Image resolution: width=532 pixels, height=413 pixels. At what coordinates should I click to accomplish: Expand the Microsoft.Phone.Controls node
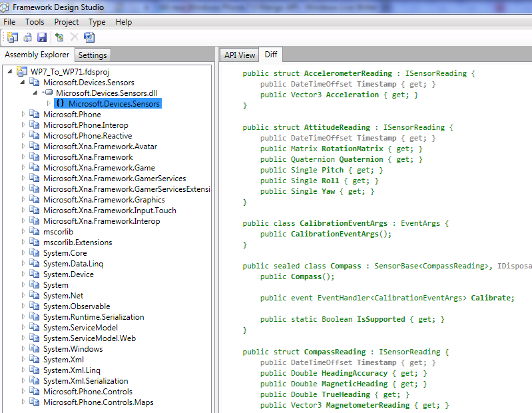[x=23, y=391]
